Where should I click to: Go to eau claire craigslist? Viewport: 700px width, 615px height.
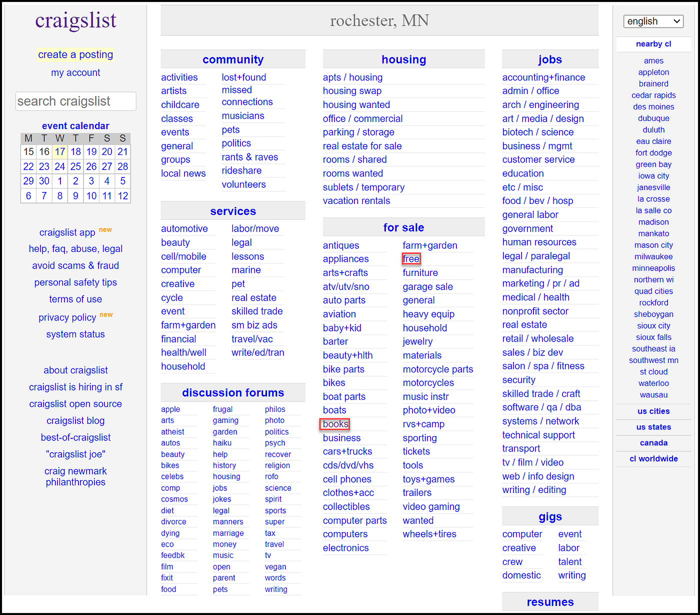pos(653,141)
